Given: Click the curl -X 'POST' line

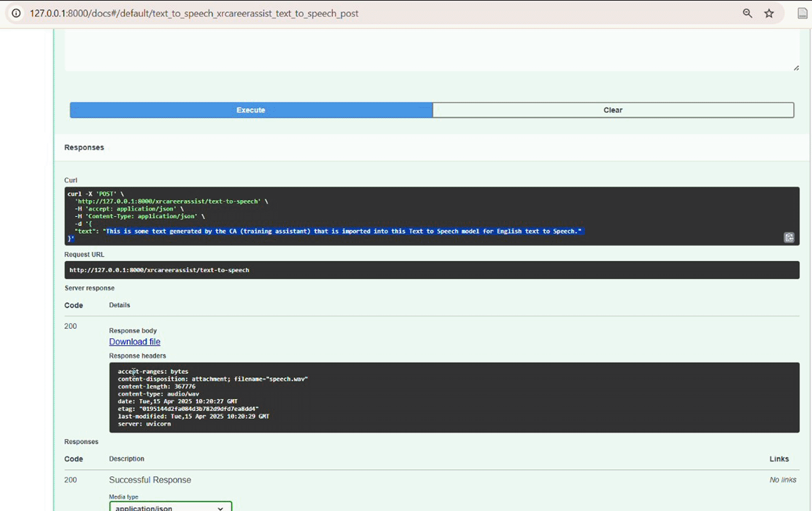Looking at the screenshot, I should [x=96, y=194].
